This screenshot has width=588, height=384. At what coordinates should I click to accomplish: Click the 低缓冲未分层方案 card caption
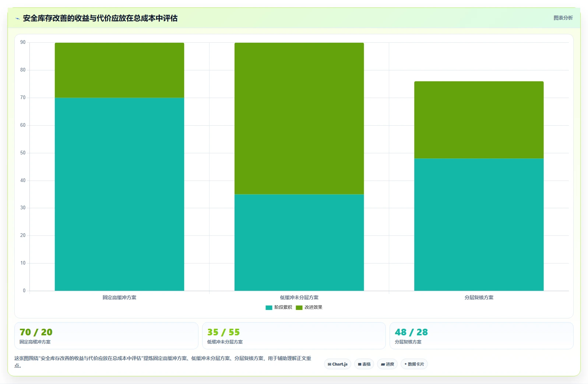pos(225,342)
